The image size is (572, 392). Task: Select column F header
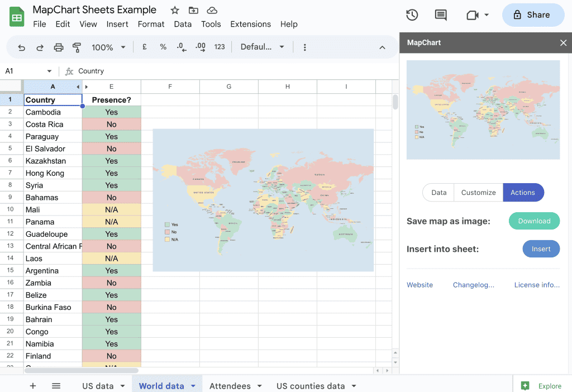(170, 87)
